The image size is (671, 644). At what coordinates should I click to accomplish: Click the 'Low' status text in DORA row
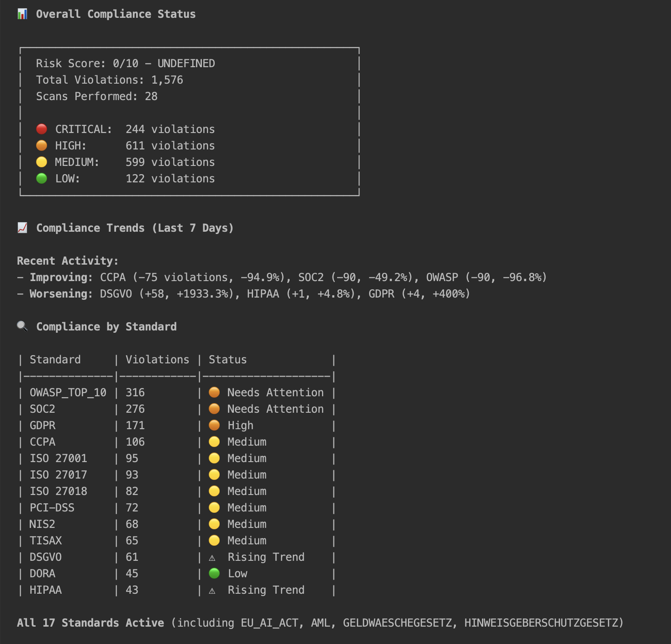[x=238, y=574]
